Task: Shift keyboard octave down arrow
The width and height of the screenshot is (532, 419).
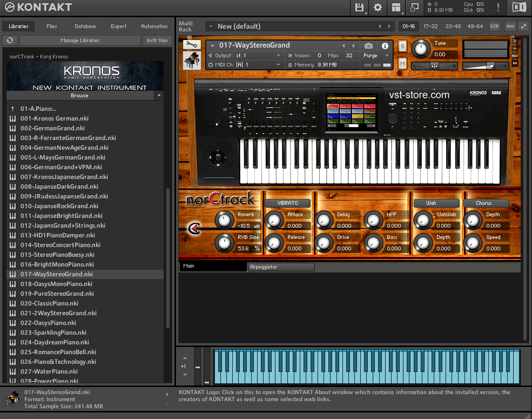Action: pyautogui.click(x=185, y=375)
